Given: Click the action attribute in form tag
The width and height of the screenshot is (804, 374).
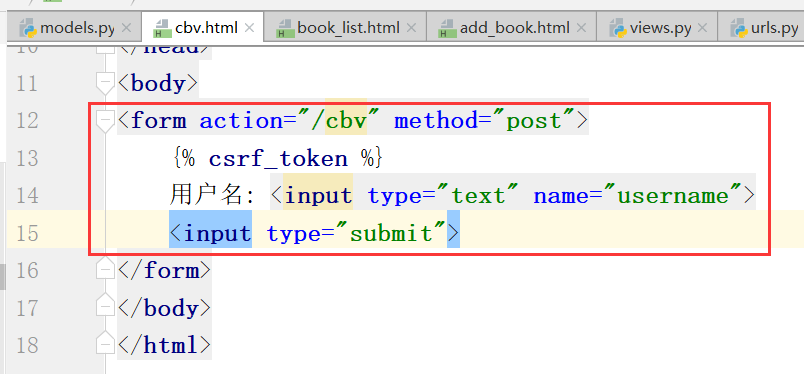Looking at the screenshot, I should (x=240, y=121).
